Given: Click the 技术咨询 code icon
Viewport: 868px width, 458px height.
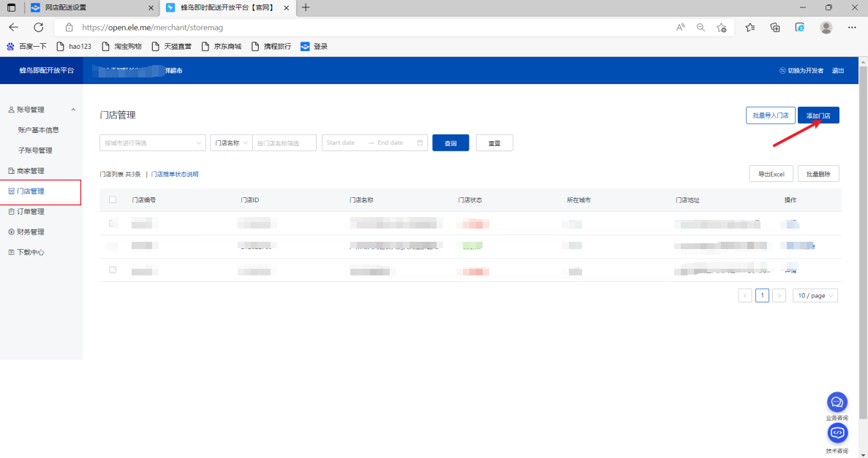Looking at the screenshot, I should pos(837,433).
